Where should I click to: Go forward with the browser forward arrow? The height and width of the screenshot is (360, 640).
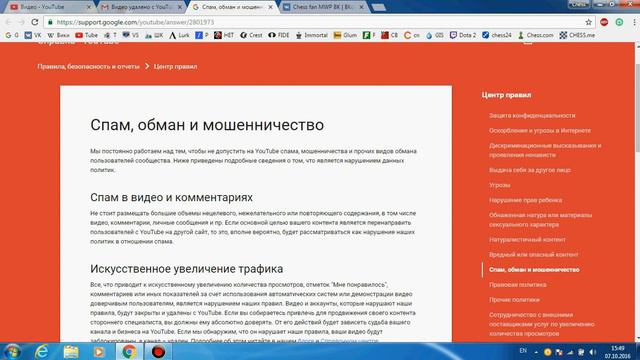pos(22,22)
